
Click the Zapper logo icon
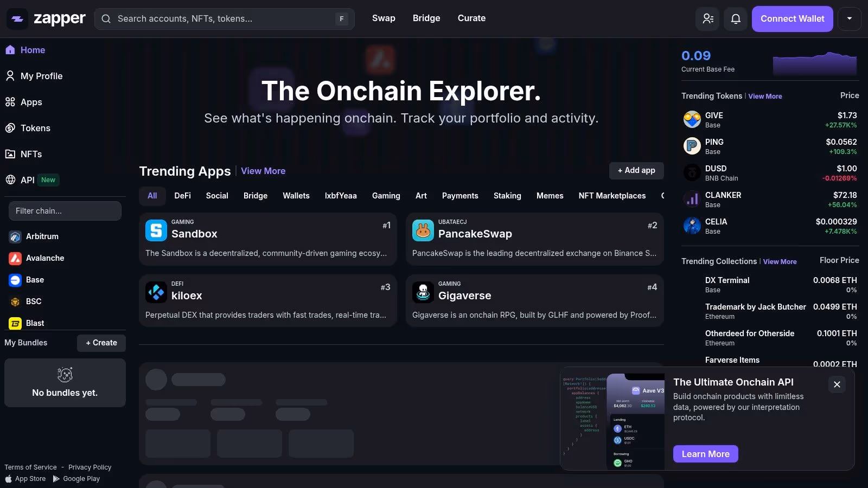(x=17, y=18)
